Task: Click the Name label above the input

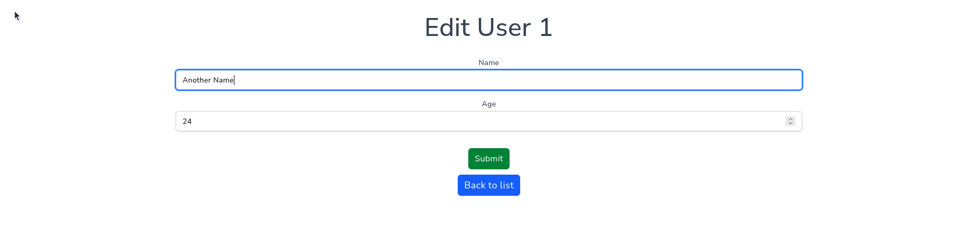Action: (488, 62)
